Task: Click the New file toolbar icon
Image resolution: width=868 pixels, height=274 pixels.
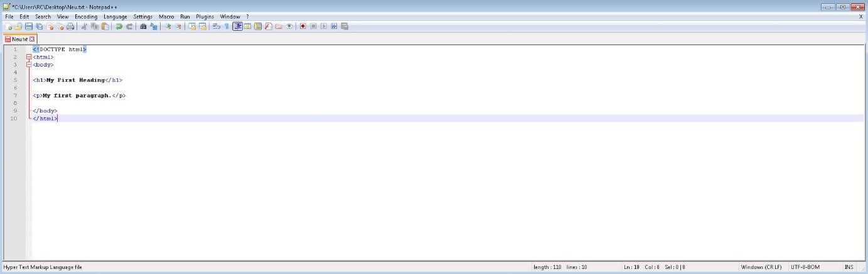Action: coord(8,26)
